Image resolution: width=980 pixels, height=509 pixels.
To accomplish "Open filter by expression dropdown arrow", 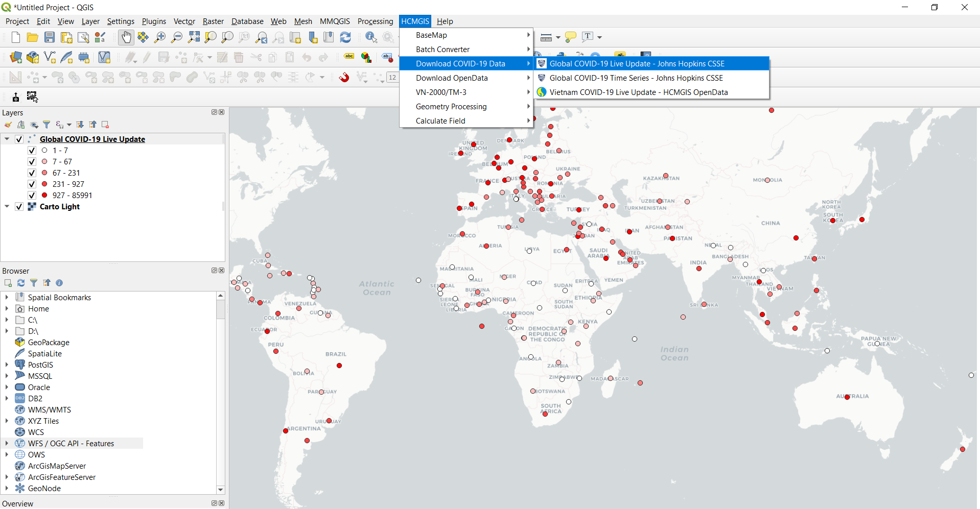I will [69, 125].
